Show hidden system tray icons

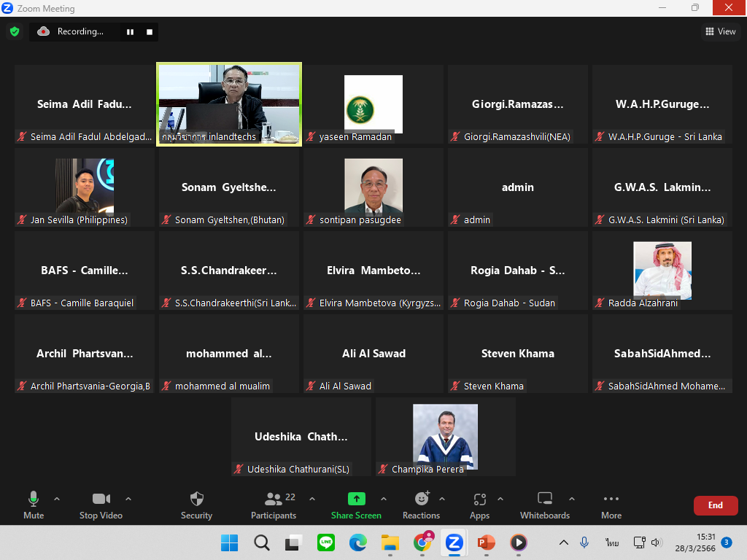(564, 542)
